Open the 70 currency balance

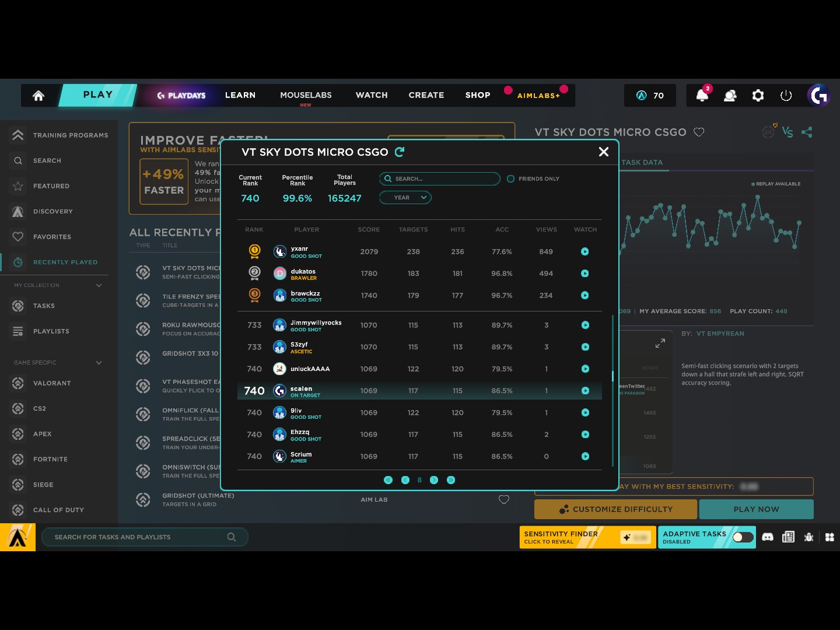click(650, 96)
